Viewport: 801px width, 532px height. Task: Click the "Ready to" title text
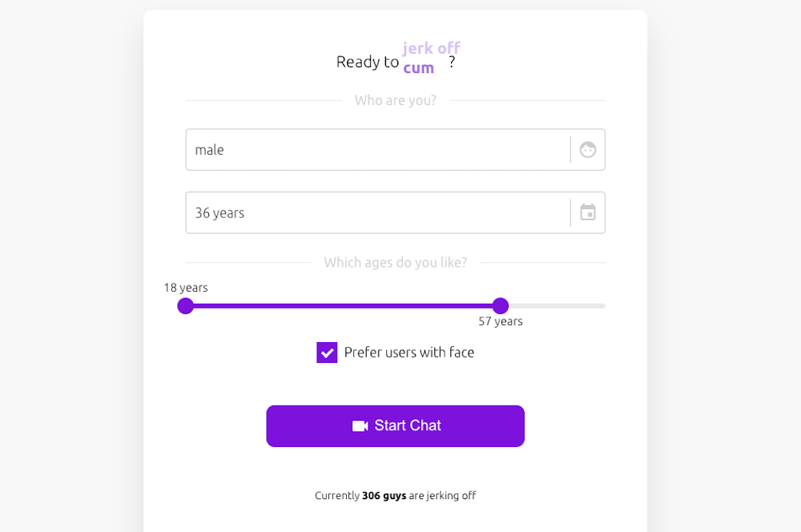click(368, 62)
